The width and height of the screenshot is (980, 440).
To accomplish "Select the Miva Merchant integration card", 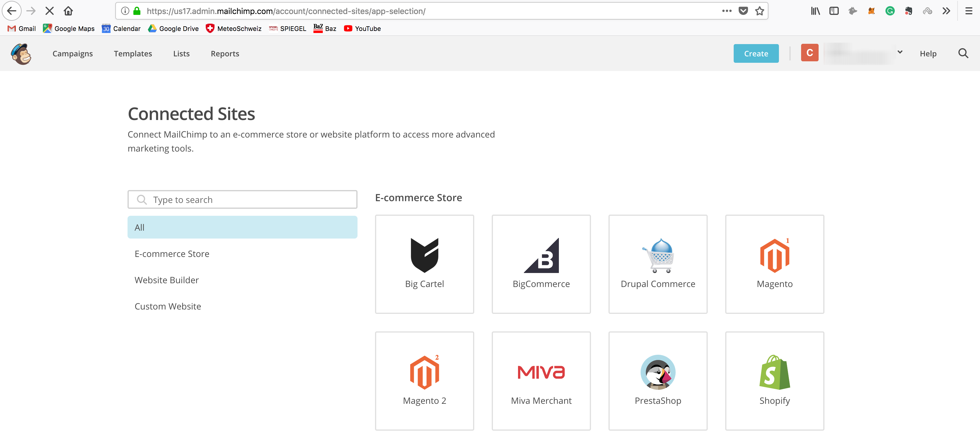I will 541,381.
